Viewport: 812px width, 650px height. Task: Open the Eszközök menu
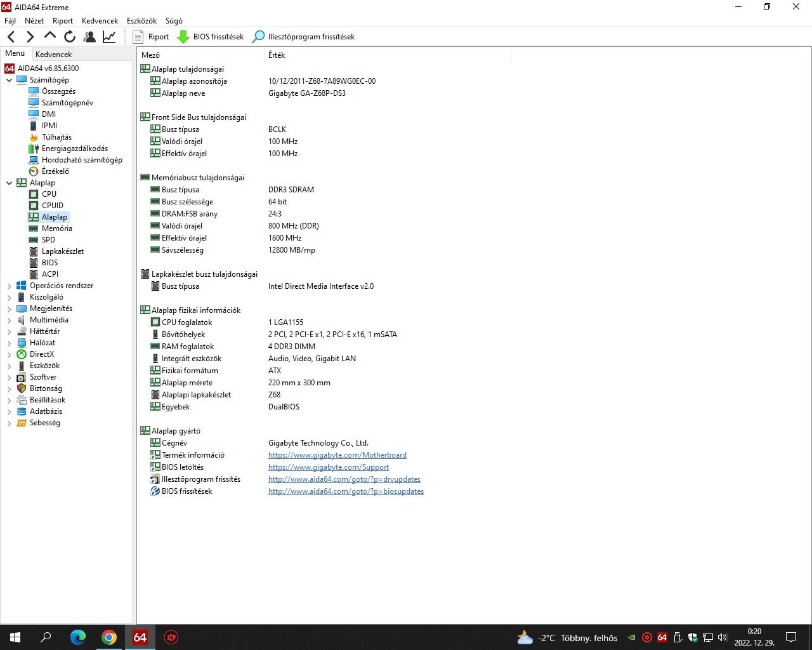click(142, 21)
